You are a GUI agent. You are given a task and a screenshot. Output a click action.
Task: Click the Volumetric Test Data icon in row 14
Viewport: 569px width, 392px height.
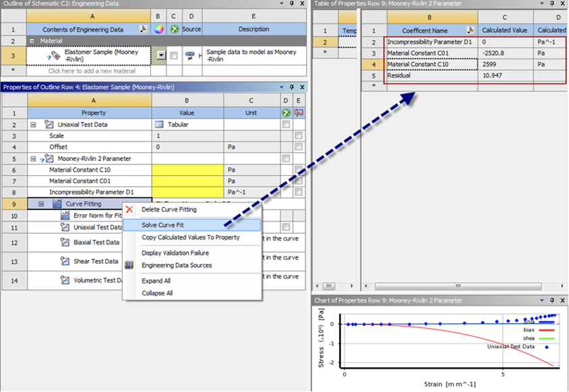point(65,280)
